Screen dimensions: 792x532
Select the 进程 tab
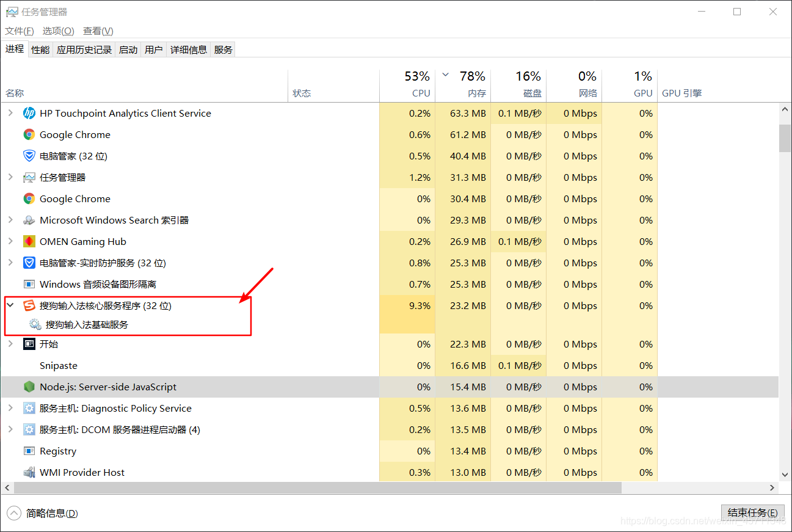pyautogui.click(x=15, y=49)
